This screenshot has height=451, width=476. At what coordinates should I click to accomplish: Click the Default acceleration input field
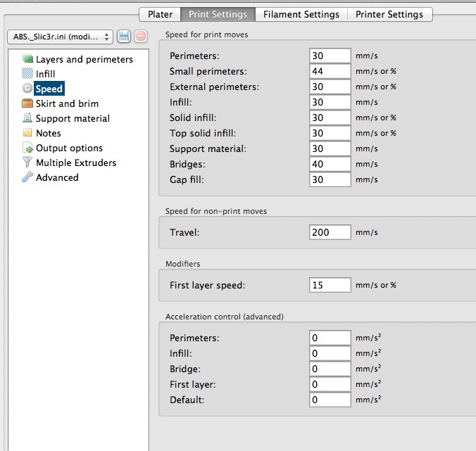click(x=330, y=400)
